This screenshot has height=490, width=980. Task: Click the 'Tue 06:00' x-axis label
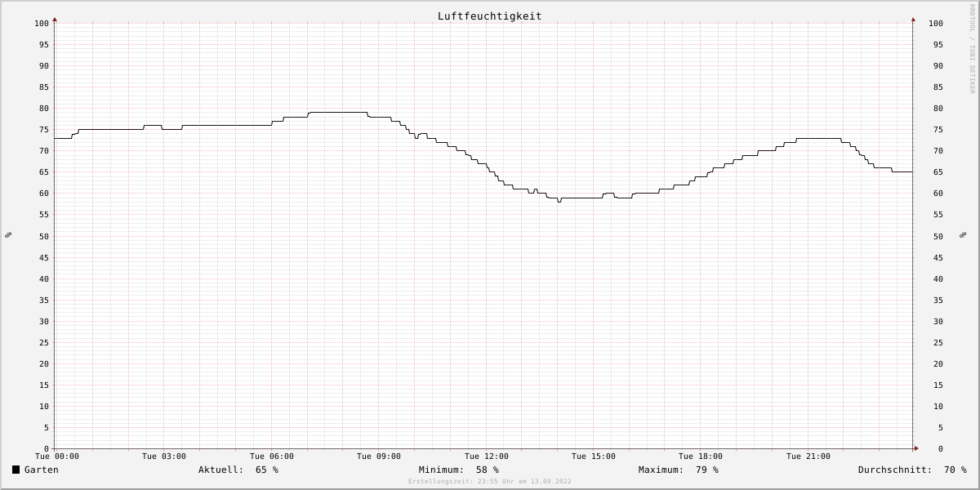pyautogui.click(x=272, y=457)
